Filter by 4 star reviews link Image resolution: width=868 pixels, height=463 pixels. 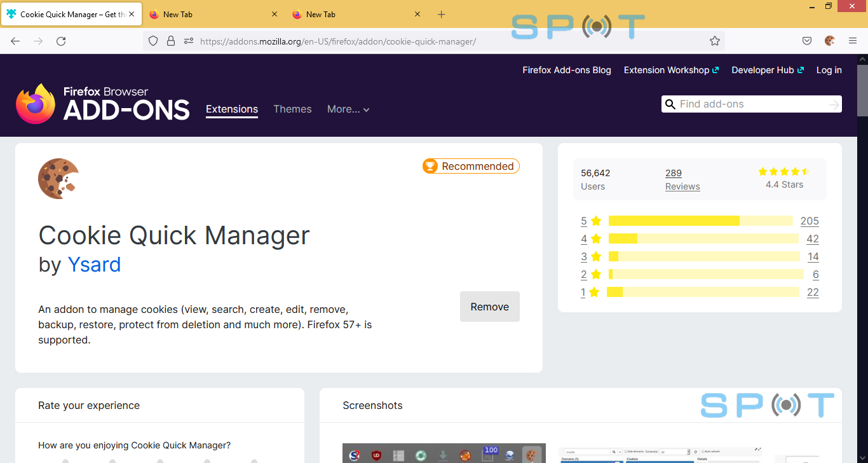pyautogui.click(x=591, y=238)
